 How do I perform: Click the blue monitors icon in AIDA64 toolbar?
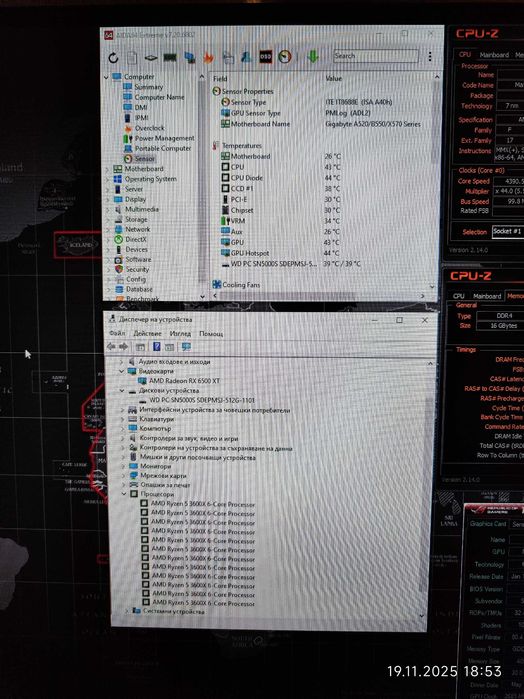click(x=189, y=58)
